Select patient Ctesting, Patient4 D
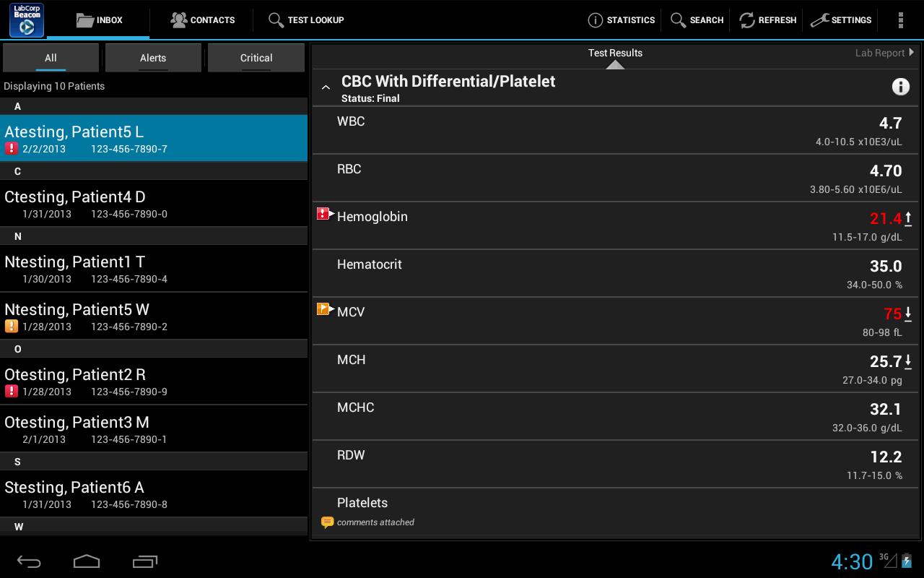Image resolution: width=924 pixels, height=578 pixels. pos(154,203)
